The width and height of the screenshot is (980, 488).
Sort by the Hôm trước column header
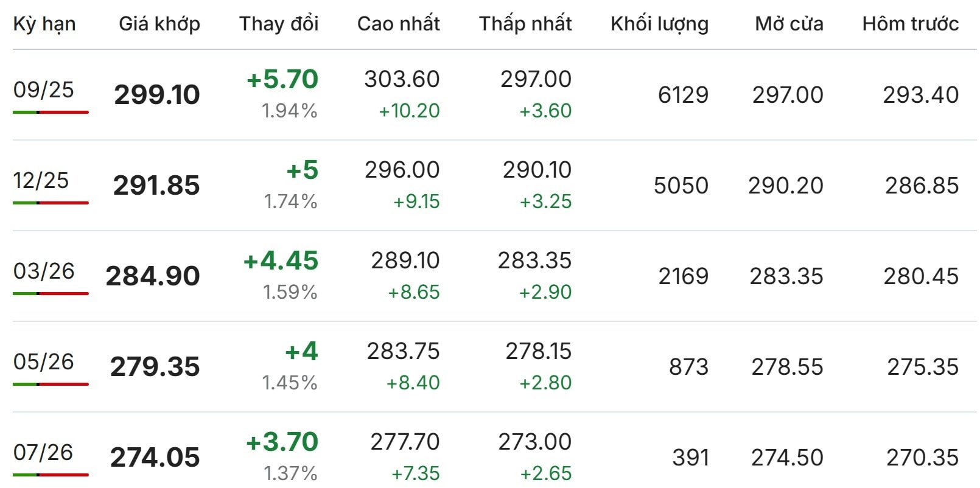tap(911, 24)
